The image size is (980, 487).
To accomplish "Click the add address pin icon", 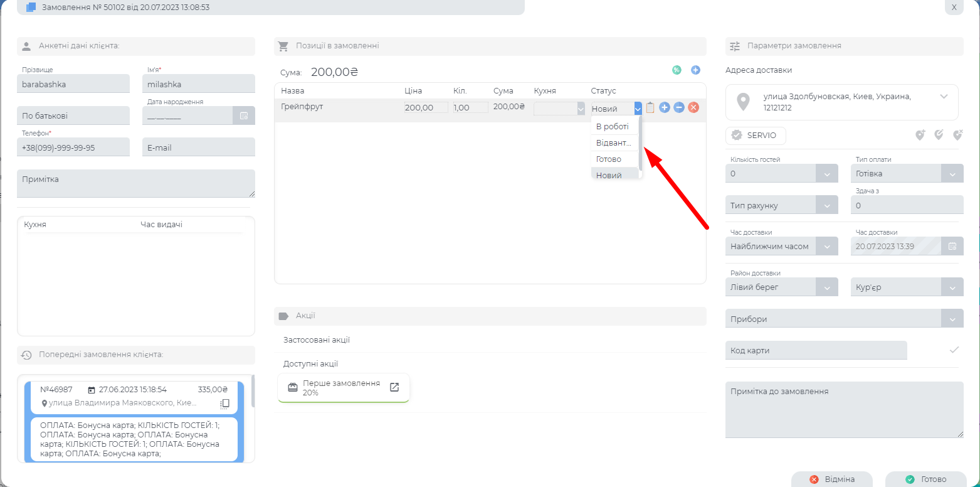I will click(x=920, y=135).
